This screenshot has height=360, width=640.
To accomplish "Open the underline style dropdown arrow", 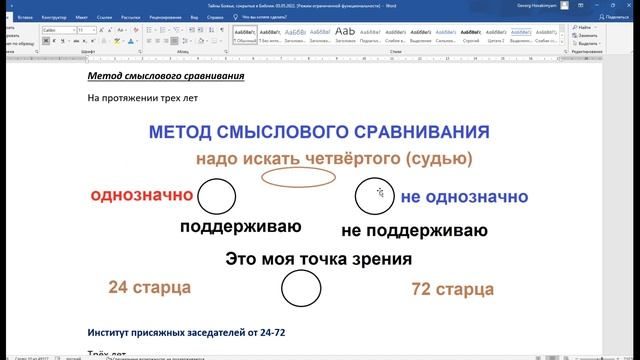I will [x=69, y=41].
